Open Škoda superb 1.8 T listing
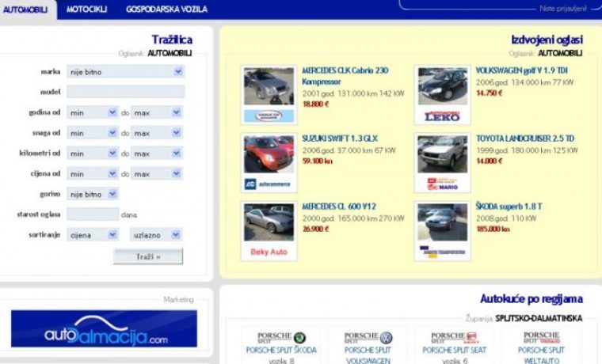This screenshot has width=602, height=364. pyautogui.click(x=509, y=207)
